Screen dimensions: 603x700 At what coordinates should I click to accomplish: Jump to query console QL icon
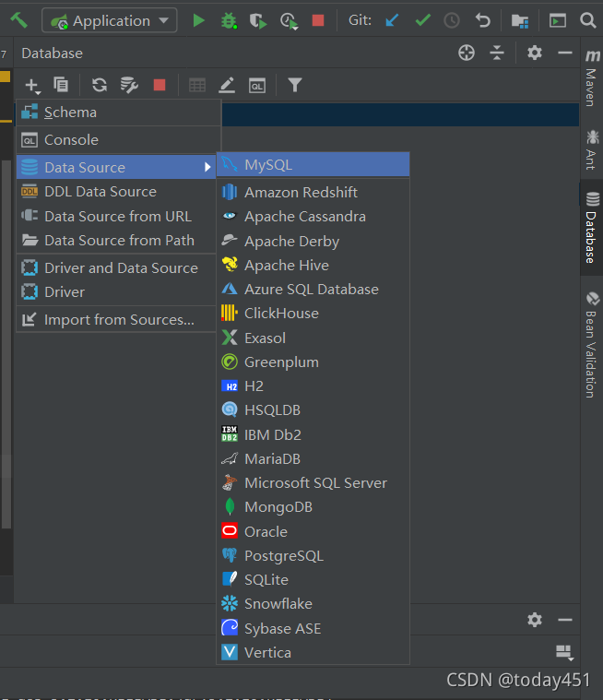click(x=257, y=86)
